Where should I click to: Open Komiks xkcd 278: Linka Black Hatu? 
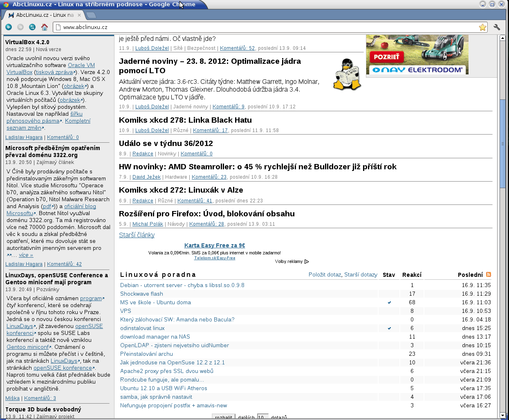tap(185, 120)
